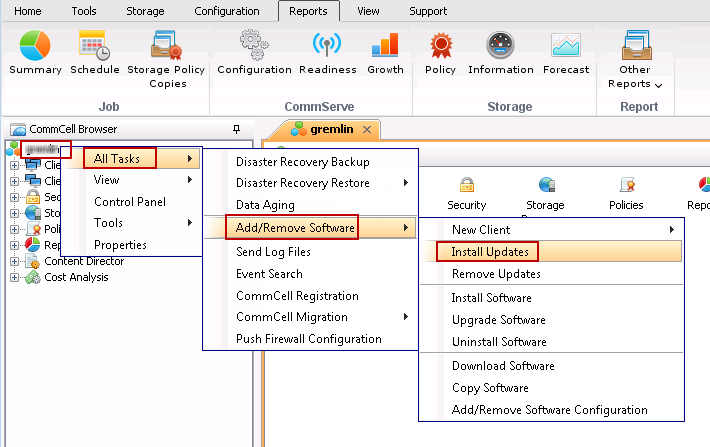Open Control Panel from context menu

(x=129, y=202)
